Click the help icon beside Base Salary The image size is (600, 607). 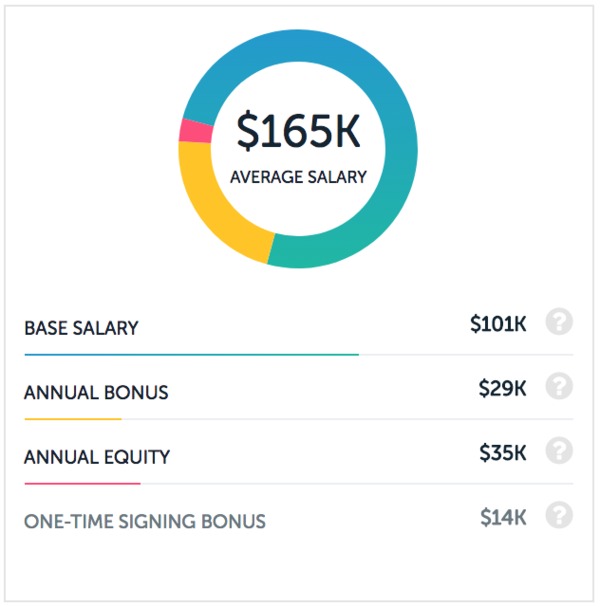click(x=559, y=322)
